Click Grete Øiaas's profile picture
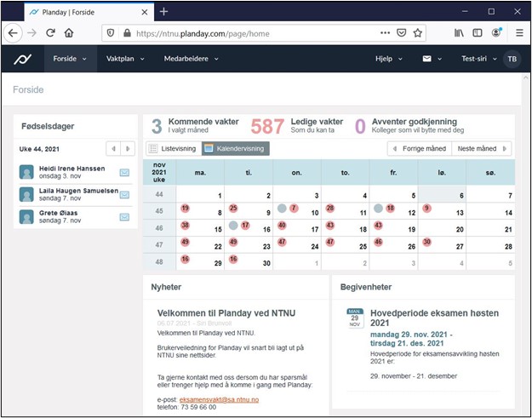Screen dimensions: 532x418 click(x=26, y=217)
